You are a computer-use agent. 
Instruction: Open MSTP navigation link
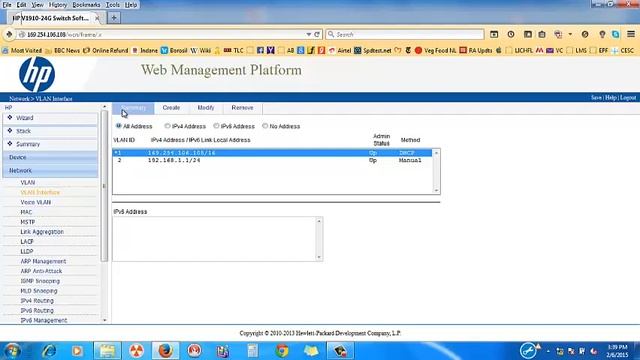click(27, 222)
